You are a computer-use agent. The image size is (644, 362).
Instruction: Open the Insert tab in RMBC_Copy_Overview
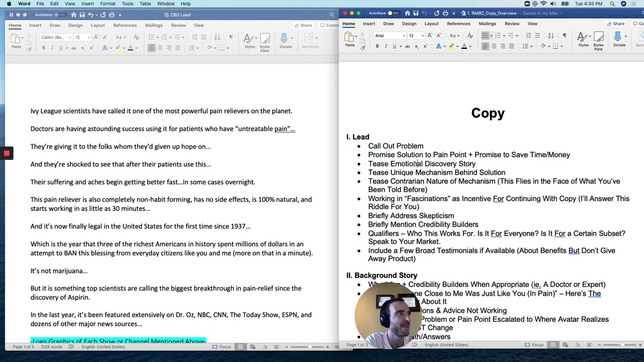tap(369, 24)
